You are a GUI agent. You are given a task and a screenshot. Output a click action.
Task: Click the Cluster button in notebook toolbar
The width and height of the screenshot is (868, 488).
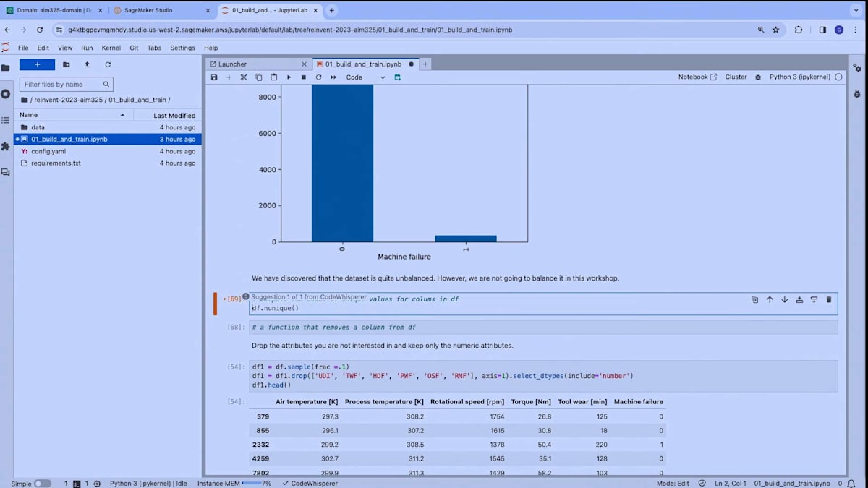click(736, 77)
